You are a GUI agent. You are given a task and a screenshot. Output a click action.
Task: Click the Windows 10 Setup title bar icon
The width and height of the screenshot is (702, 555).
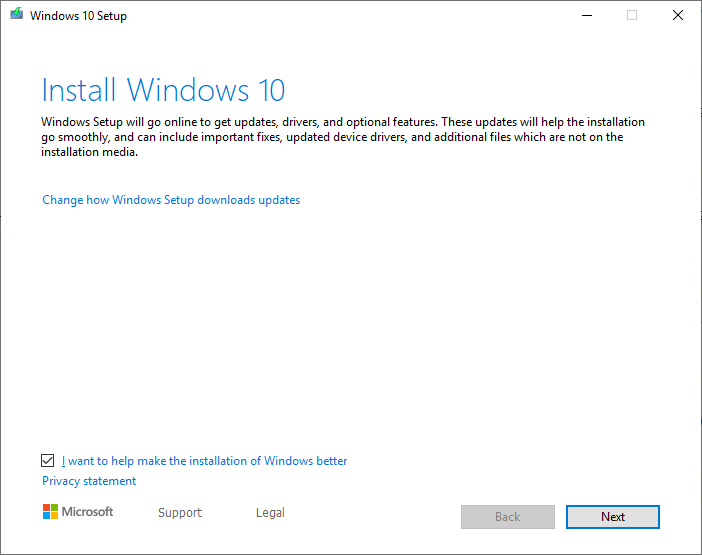point(17,14)
